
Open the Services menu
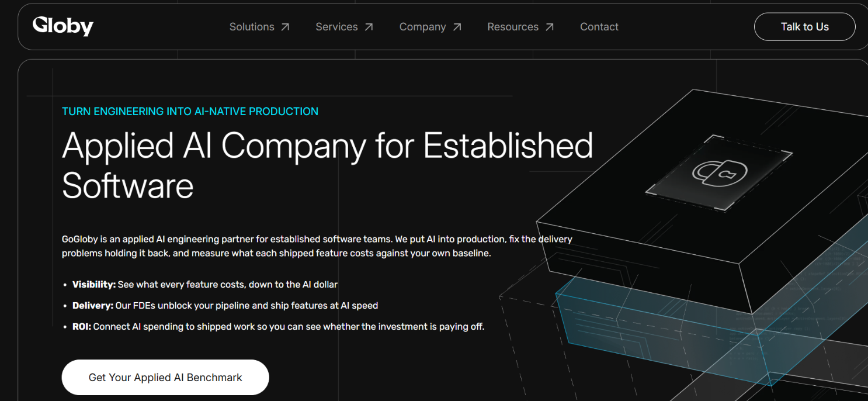coord(336,27)
